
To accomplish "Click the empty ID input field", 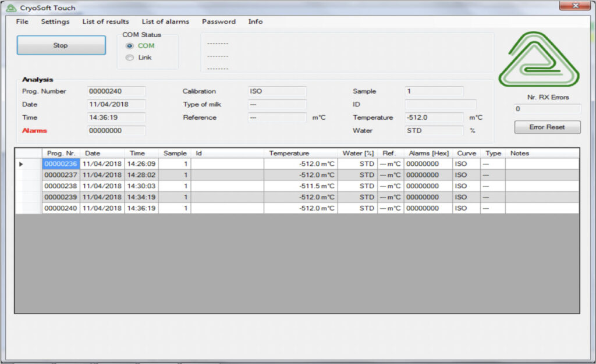I will coord(440,105).
